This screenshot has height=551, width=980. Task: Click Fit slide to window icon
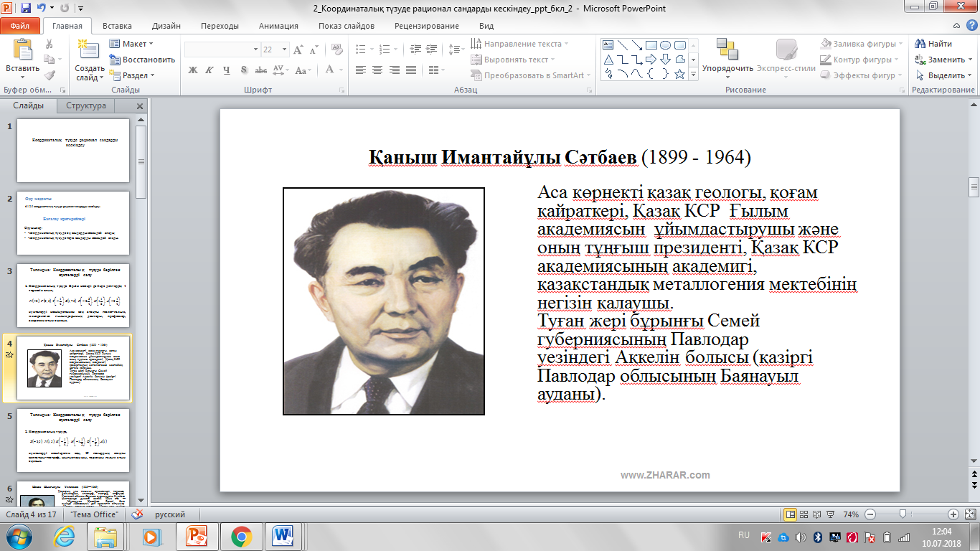(x=971, y=514)
